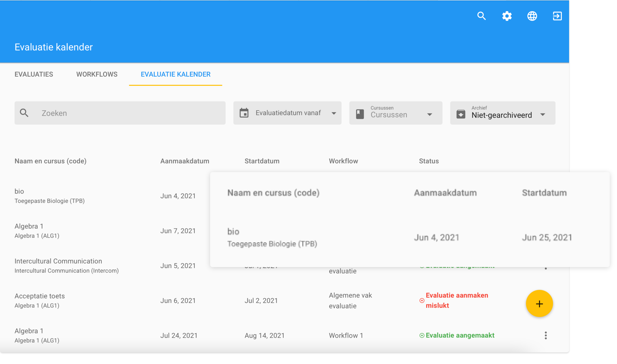
Task: Open settings via the gear icon
Action: coord(507,16)
